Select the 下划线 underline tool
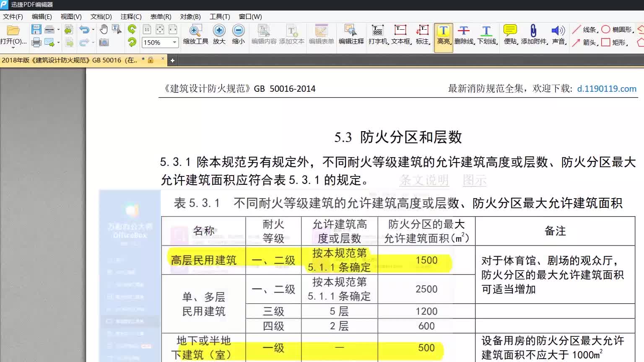This screenshot has width=644, height=362. tap(487, 35)
